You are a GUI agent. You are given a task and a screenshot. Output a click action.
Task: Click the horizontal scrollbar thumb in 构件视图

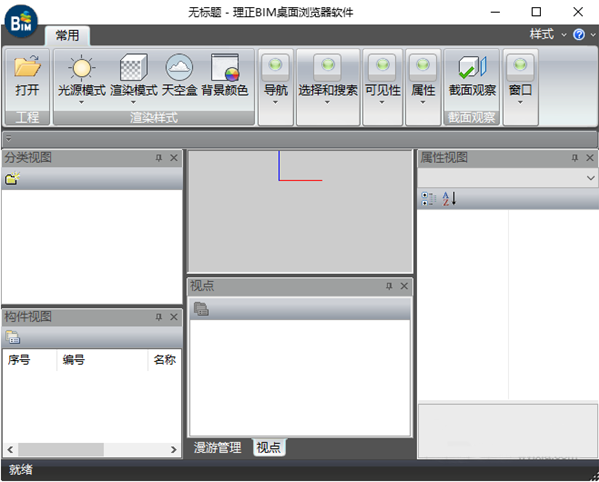pyautogui.click(x=61, y=450)
